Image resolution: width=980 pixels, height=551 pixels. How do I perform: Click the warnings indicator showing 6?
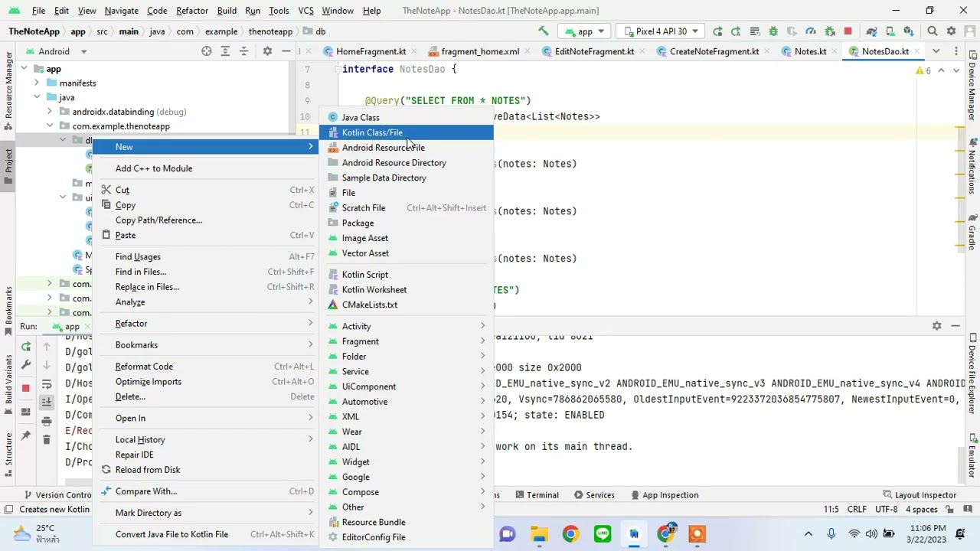[x=923, y=70]
